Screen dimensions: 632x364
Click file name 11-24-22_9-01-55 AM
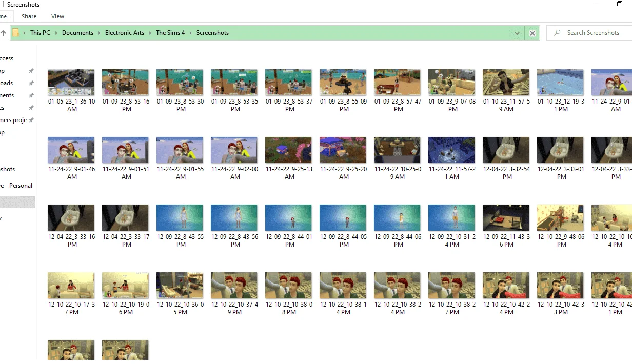click(x=181, y=173)
